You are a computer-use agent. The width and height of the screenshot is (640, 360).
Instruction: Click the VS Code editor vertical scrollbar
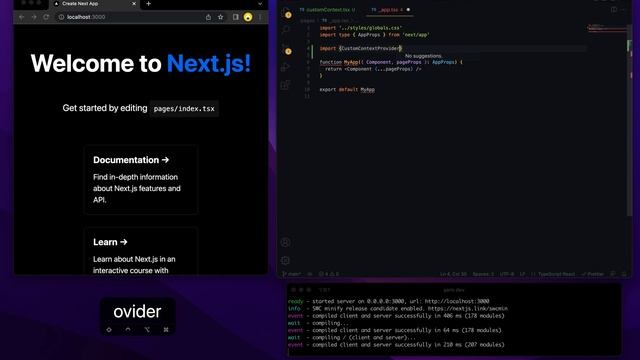point(629,120)
